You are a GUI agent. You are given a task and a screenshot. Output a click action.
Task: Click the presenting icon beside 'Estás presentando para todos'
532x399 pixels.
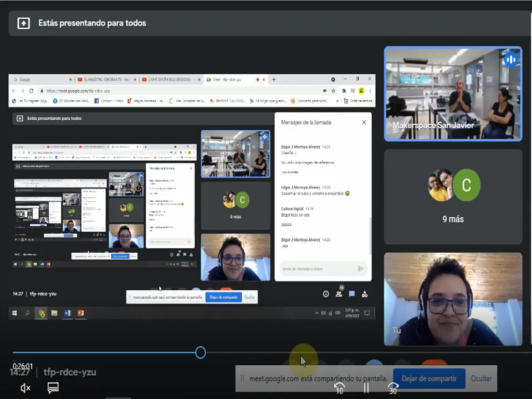tap(23, 23)
